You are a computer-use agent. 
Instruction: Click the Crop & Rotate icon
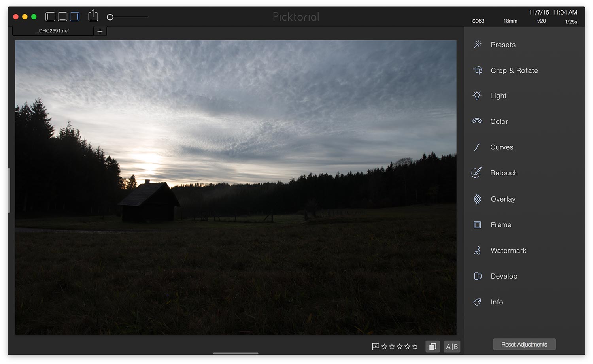[478, 70]
